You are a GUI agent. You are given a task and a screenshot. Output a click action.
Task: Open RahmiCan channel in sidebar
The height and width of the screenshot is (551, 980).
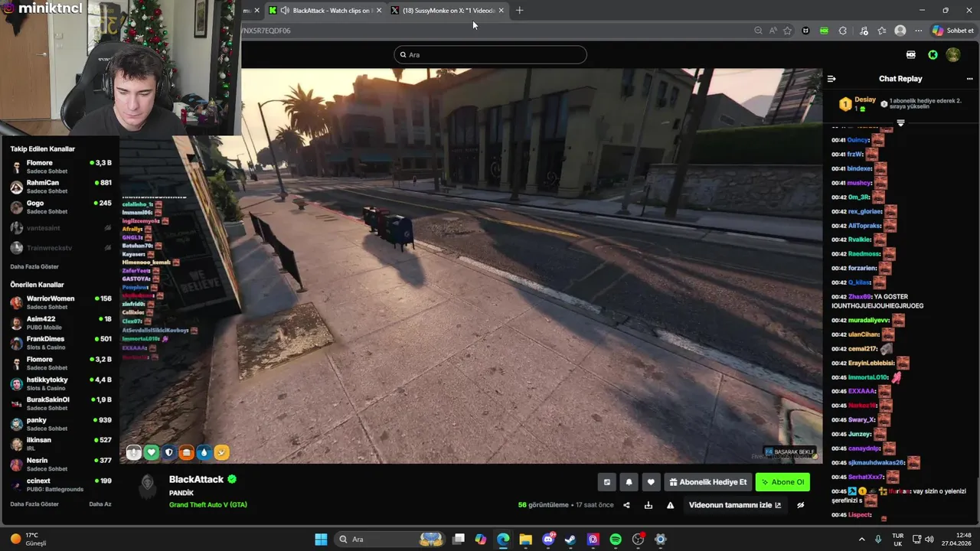click(x=60, y=186)
